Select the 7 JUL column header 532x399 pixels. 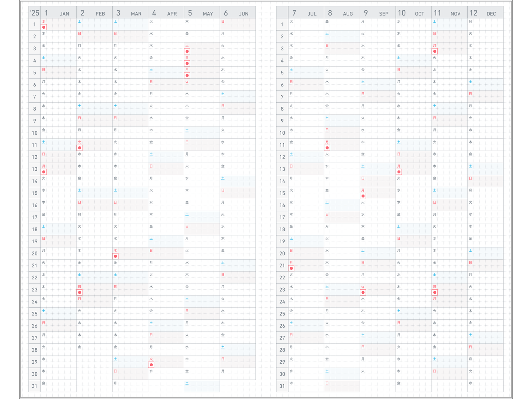pyautogui.click(x=306, y=13)
